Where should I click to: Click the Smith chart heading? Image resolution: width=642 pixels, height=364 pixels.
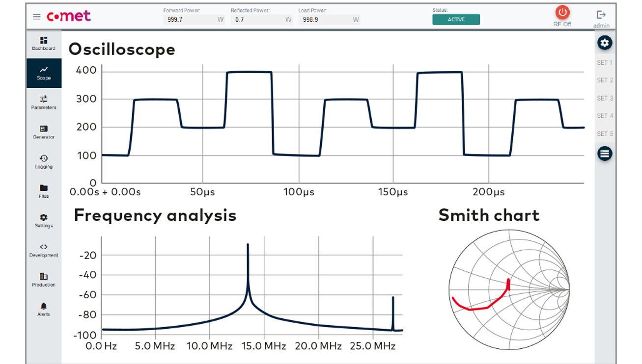coord(489,215)
